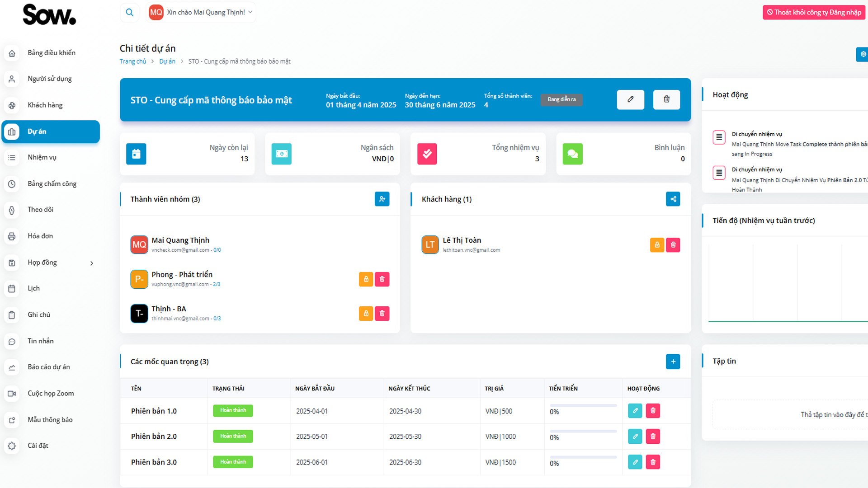Click the pencil edit project icon
The width and height of the screenshot is (868, 488).
pyautogui.click(x=630, y=99)
